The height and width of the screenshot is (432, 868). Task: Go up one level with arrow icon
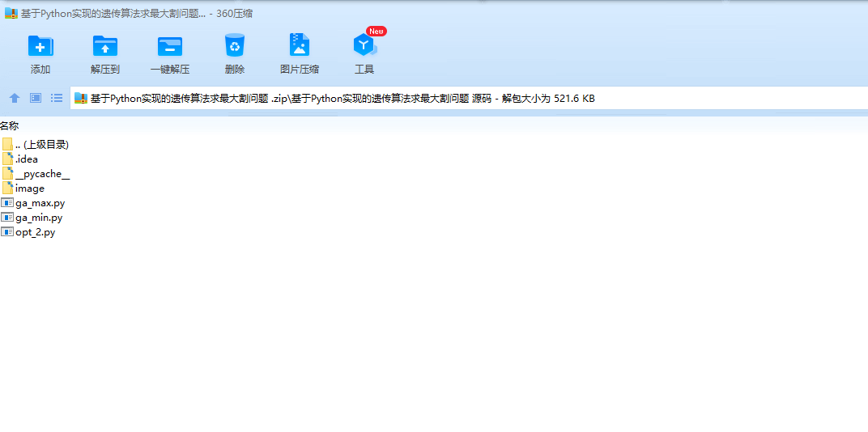[15, 99]
